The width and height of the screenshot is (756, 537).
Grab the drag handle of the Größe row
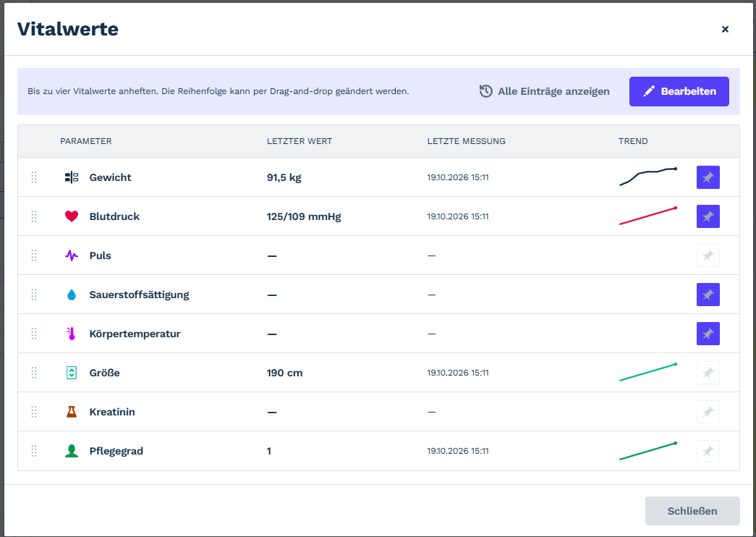coord(34,373)
